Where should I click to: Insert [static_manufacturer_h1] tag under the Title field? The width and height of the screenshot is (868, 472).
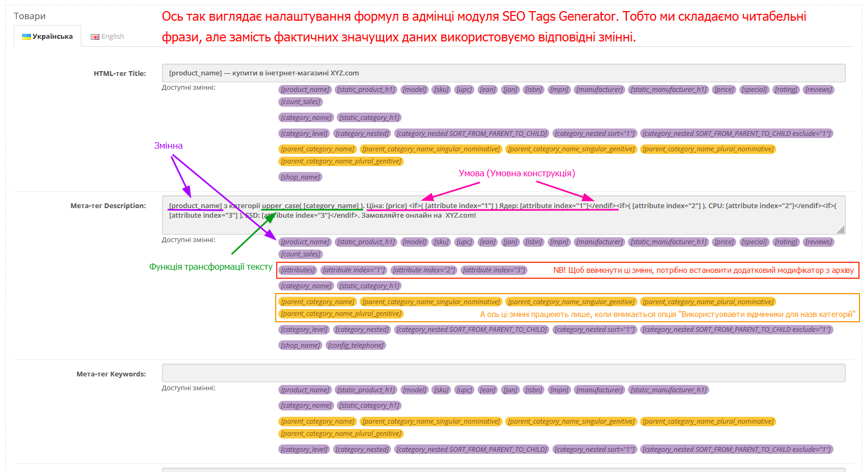668,90
